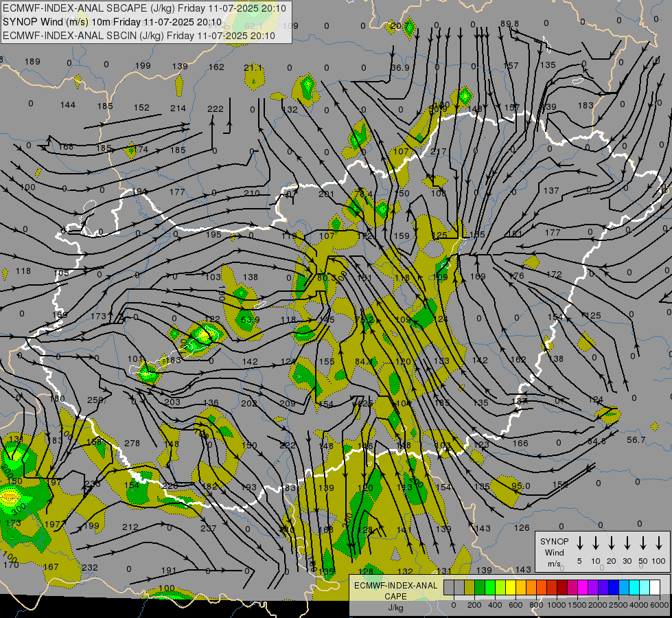The image size is (672, 618).
Task: Pick the orange swatch left of the 800 tick
Action: coord(531,588)
